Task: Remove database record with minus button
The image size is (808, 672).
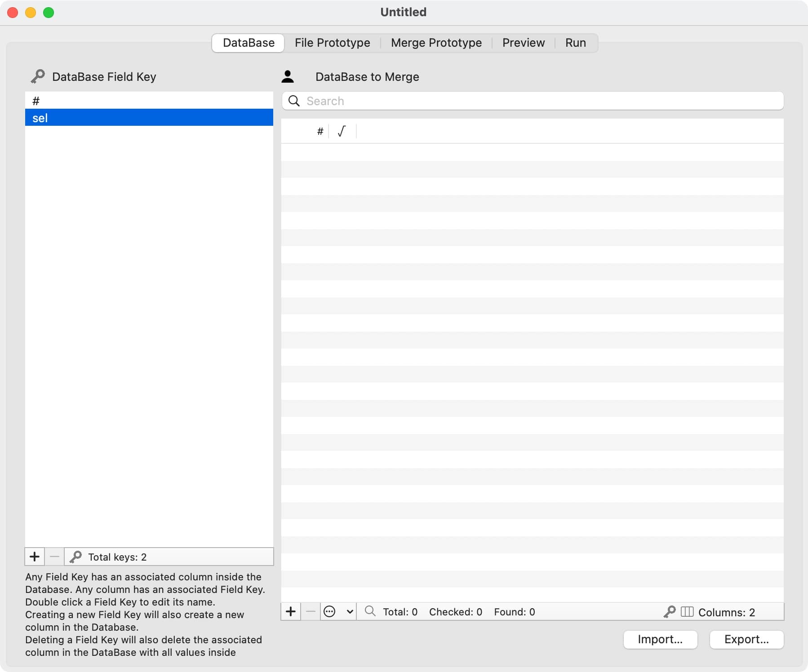Action: coord(311,611)
